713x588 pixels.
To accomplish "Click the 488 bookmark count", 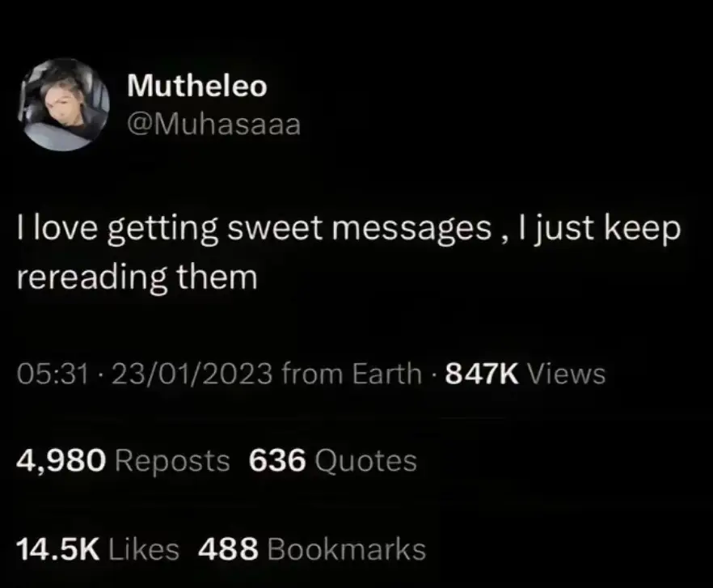I will [228, 548].
